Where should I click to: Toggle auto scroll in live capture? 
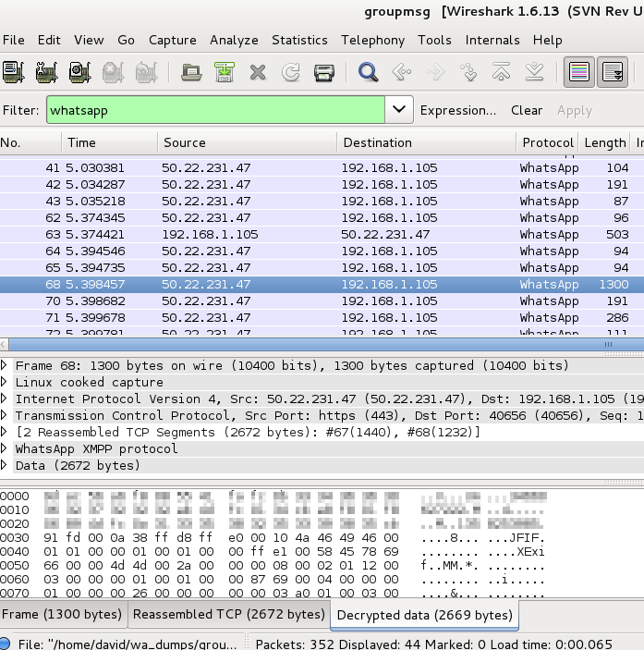click(x=613, y=72)
